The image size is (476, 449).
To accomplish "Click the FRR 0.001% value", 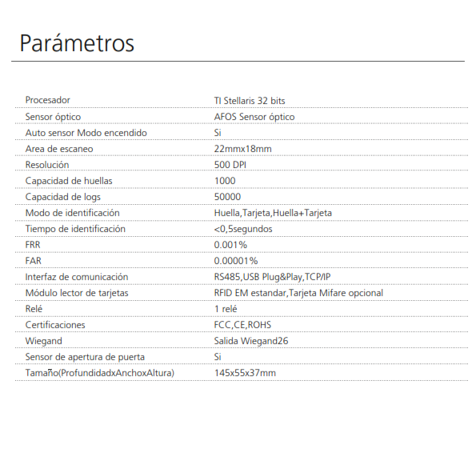I will [230, 245].
